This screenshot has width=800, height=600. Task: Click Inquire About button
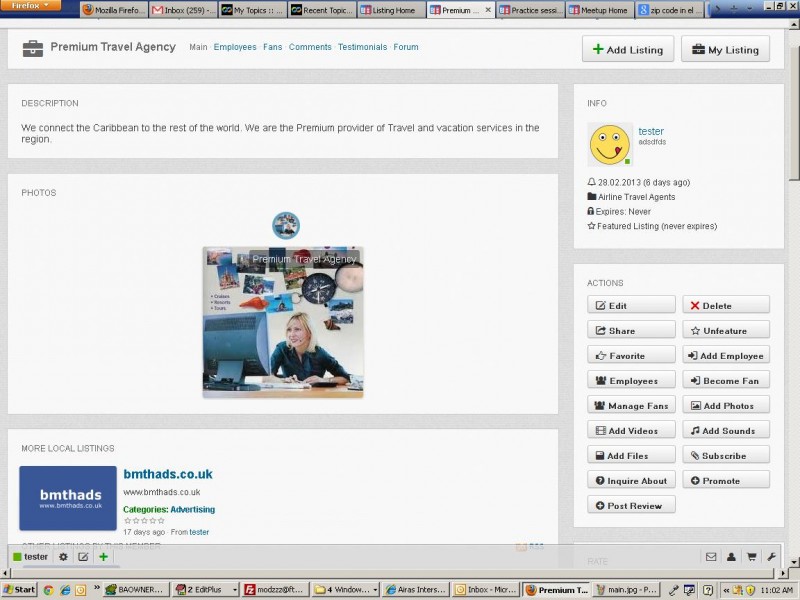point(631,480)
